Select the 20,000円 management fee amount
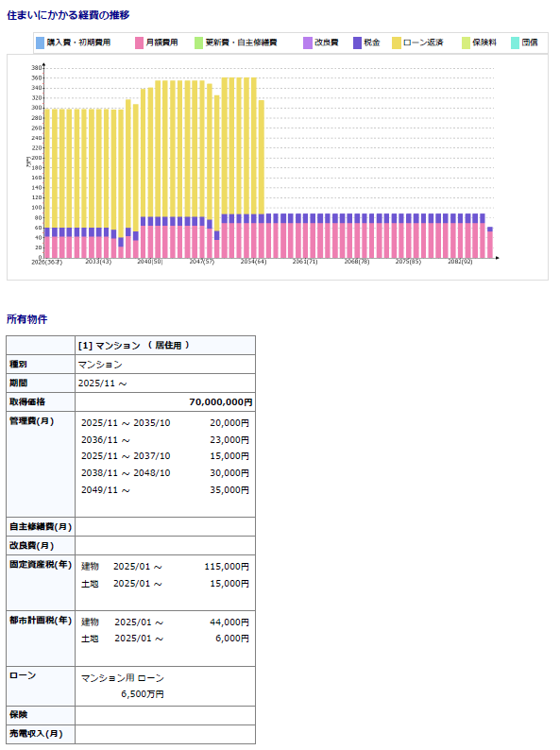This screenshot has width=560, height=750. click(229, 423)
